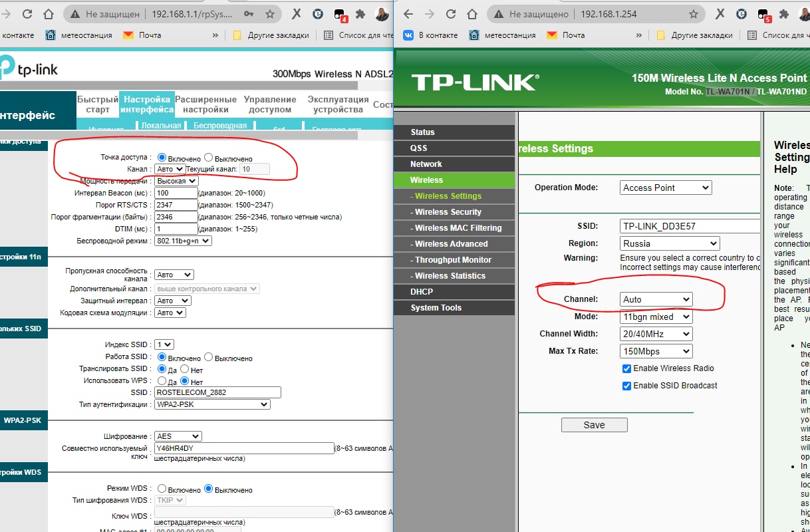Screen dimensions: 810x532
Task: Open X extension in left browser toolbar
Action: click(297, 14)
